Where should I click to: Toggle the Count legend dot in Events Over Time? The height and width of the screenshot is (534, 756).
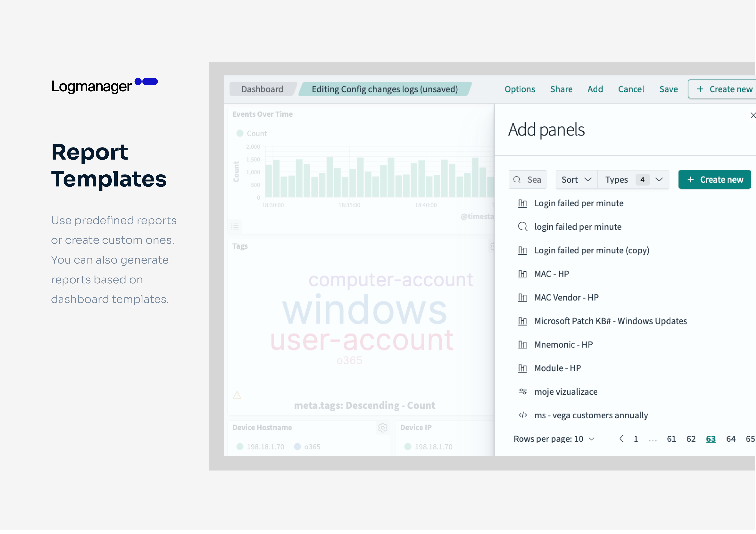pyautogui.click(x=240, y=133)
